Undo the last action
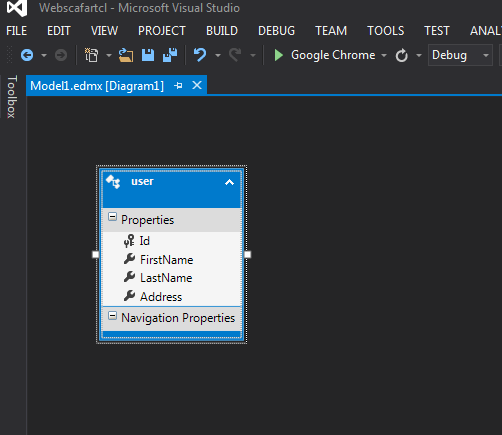This screenshot has height=435, width=502. click(x=200, y=55)
